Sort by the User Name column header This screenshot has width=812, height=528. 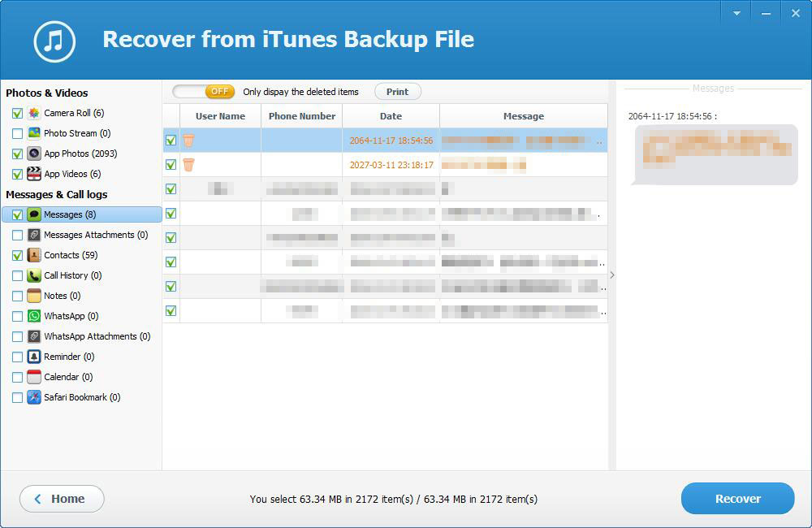tap(220, 116)
